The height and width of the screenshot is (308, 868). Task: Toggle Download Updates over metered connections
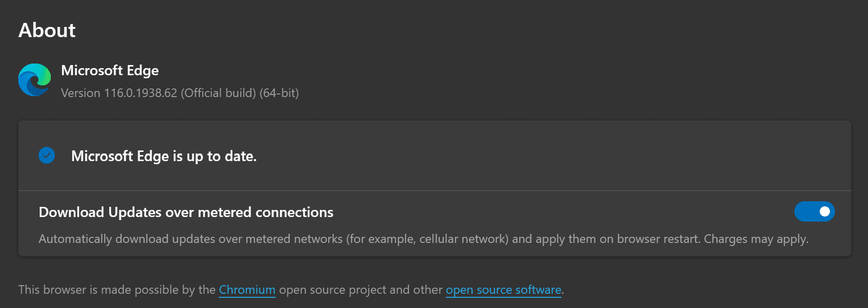(814, 211)
